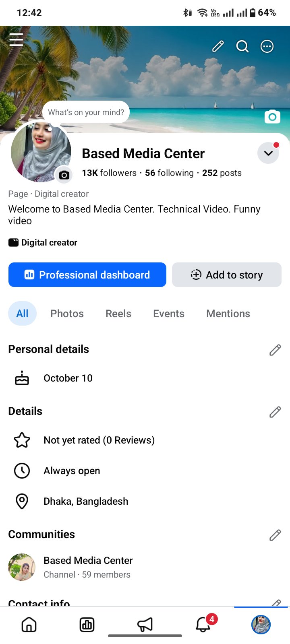The width and height of the screenshot is (290, 644).
Task: Switch to the Reels tab
Action: 118,314
